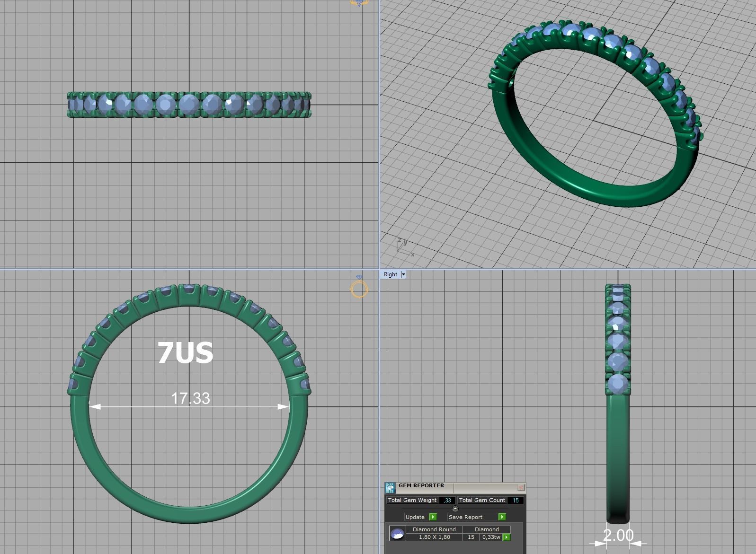This screenshot has width=756, height=554.
Task: Click the 7US ring size text
Action: [185, 353]
